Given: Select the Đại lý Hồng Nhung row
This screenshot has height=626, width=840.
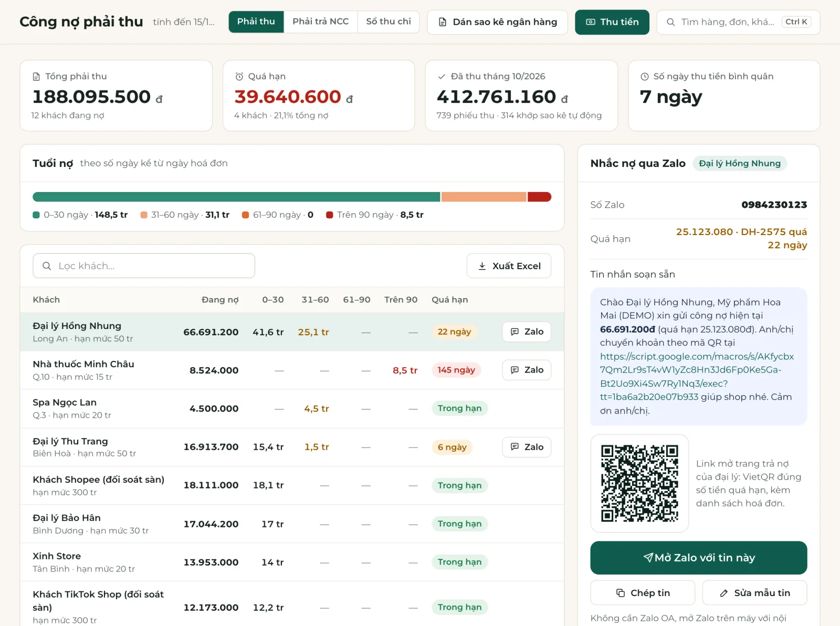Looking at the screenshot, I should tap(292, 332).
